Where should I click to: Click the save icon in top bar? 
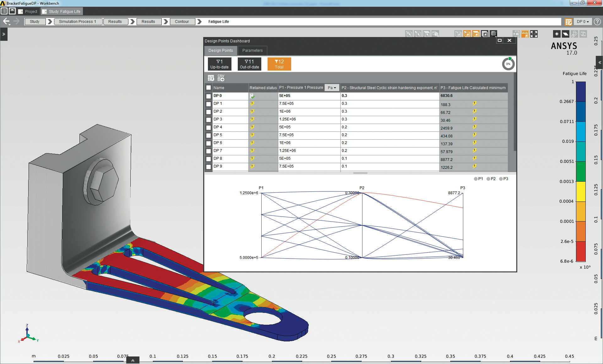tap(12, 11)
